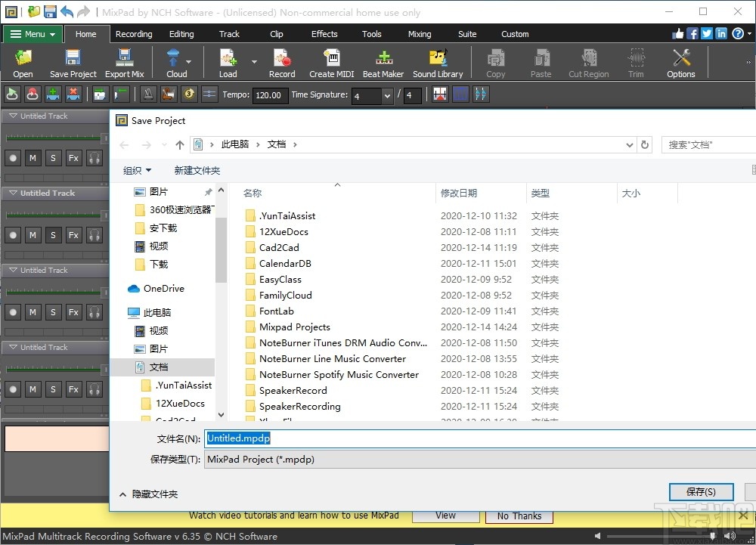Mute the first Untitled Track
Screen dimensions: 756x545
pyautogui.click(x=33, y=158)
